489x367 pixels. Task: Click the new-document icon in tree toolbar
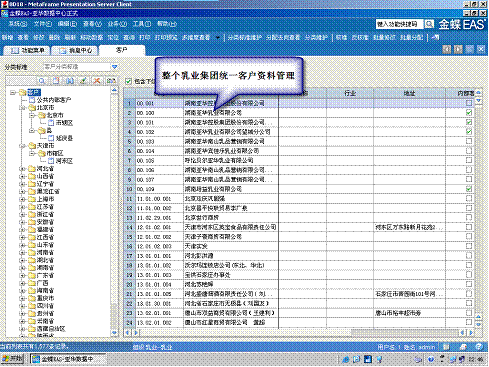56,81
